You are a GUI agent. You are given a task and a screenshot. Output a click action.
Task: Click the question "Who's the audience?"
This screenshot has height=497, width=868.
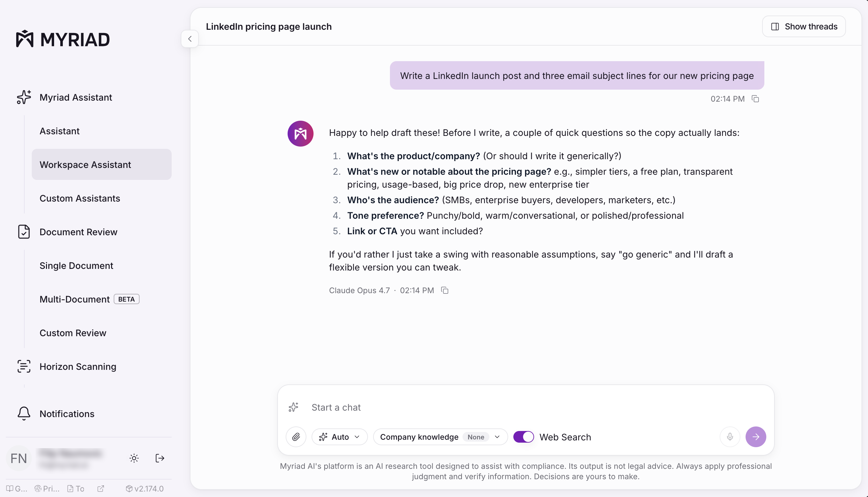click(x=393, y=200)
